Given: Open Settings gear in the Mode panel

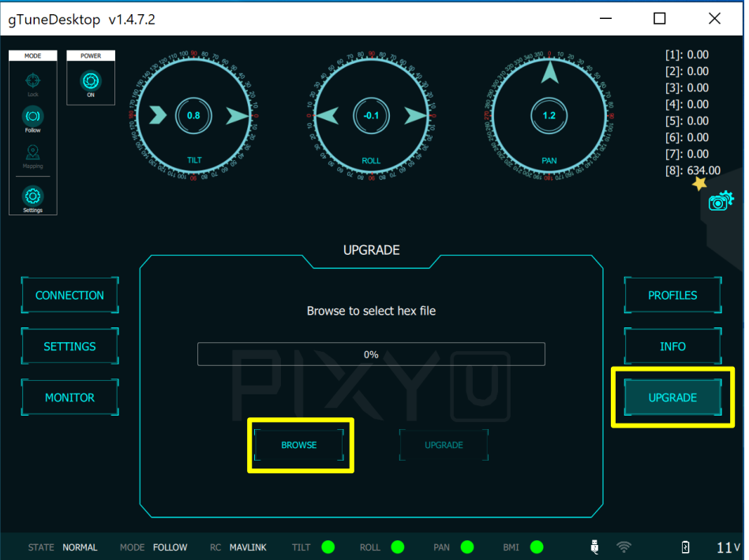Looking at the screenshot, I should pos(32,196).
